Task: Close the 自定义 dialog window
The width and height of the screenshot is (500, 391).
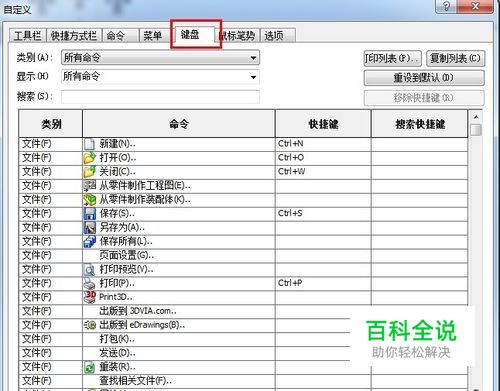Action: 476,6
